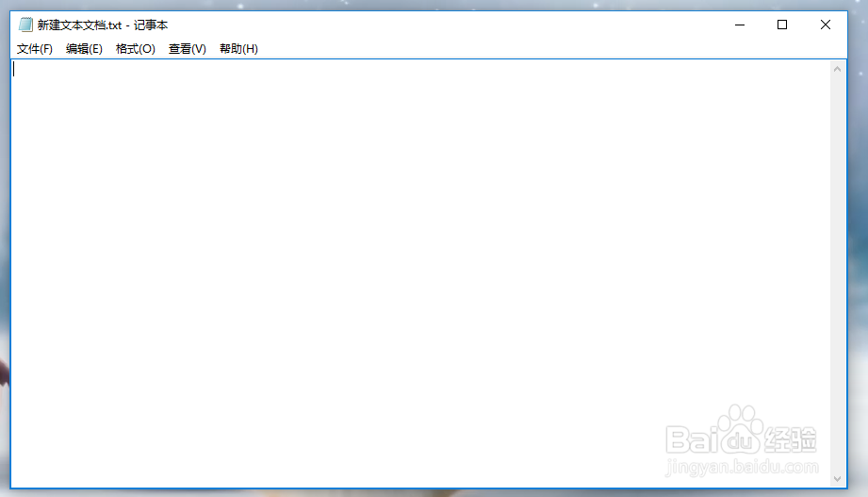868x497 pixels.
Task: Open the 文件(F) menu
Action: coord(34,49)
